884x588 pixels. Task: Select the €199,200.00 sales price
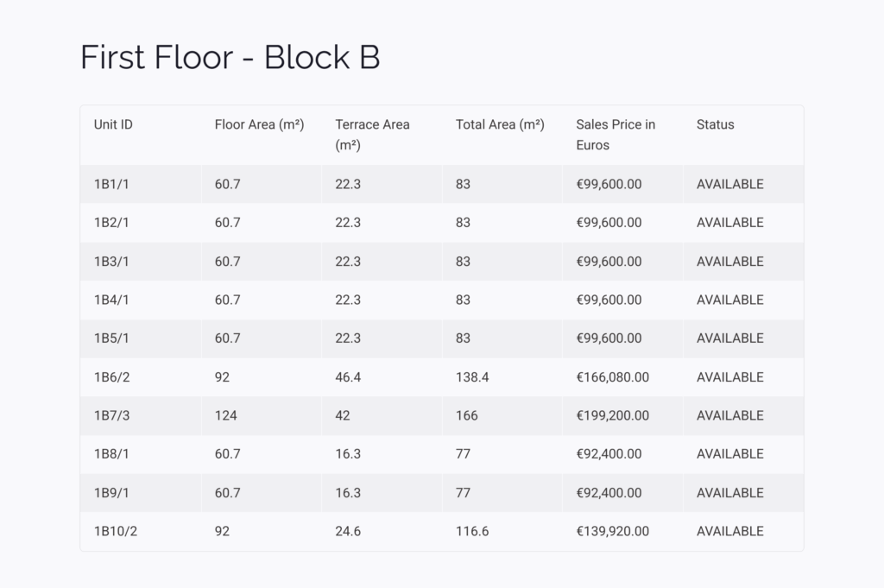612,415
